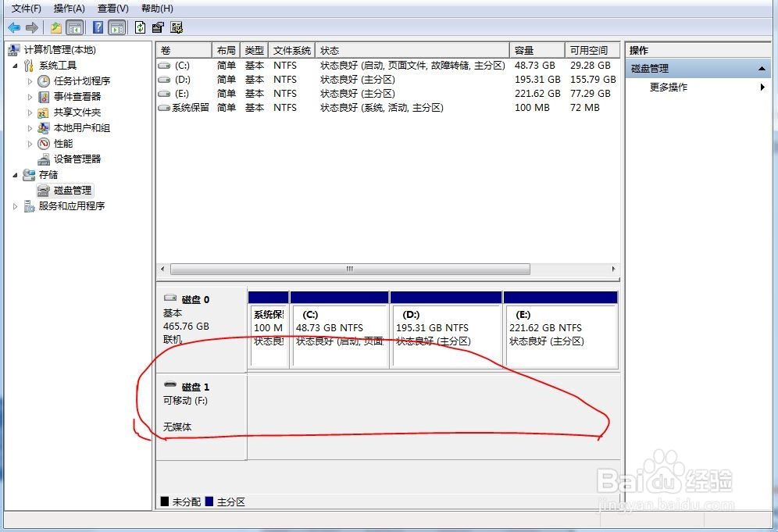Click the 存储 icon in tree
Screen dimensions: 778x532
tap(29, 175)
